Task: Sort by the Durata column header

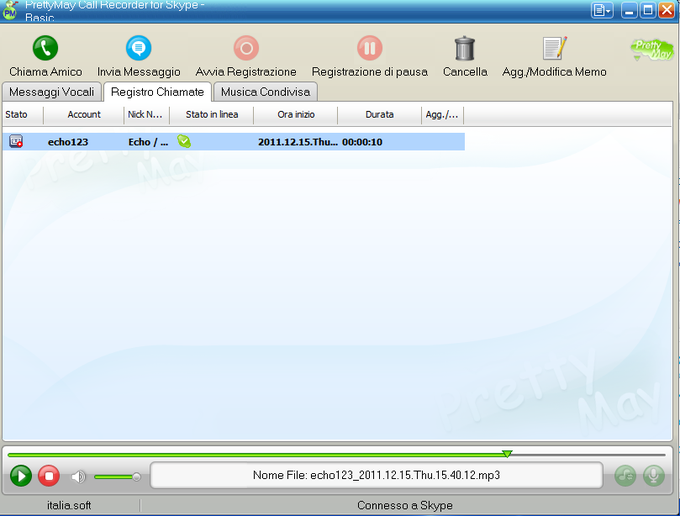Action: (x=379, y=114)
